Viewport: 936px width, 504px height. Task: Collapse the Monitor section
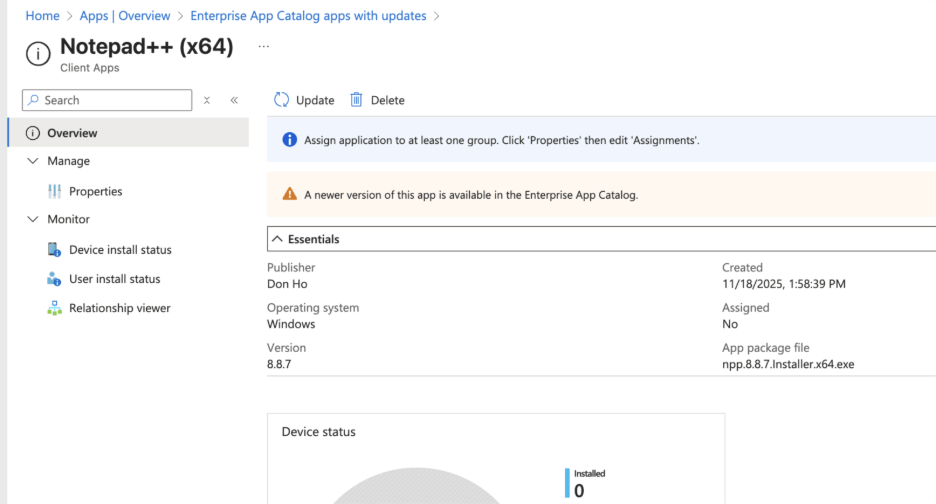(x=32, y=219)
